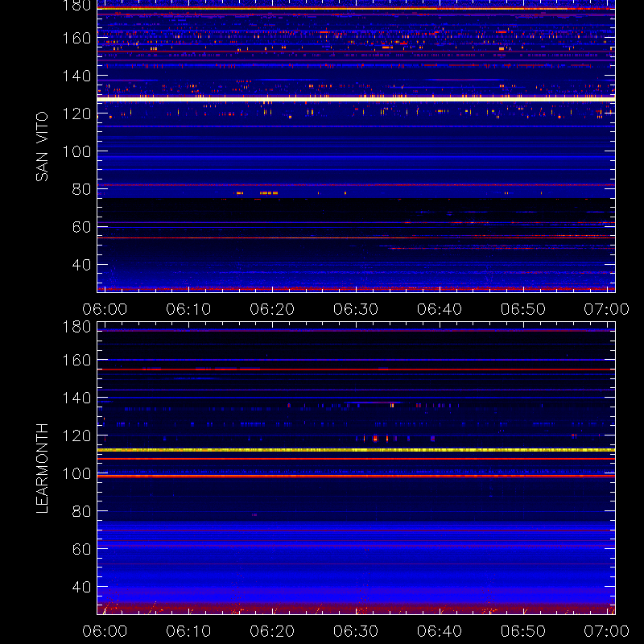
Task: Select the 120 frequency label on Learmonth plot
Action: pos(76,436)
